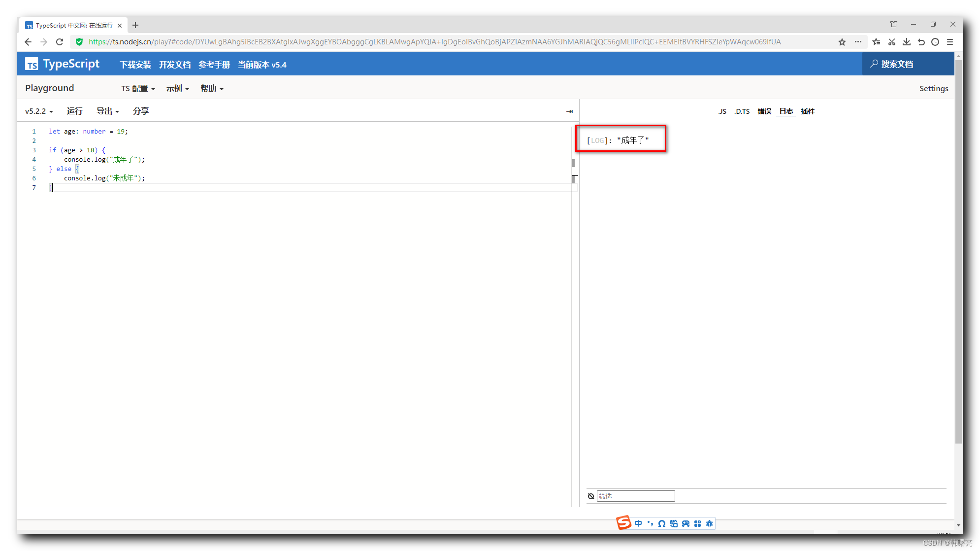Screen dimensions: 980x551
Task: Open browser hamburger menu icon
Action: tap(950, 42)
